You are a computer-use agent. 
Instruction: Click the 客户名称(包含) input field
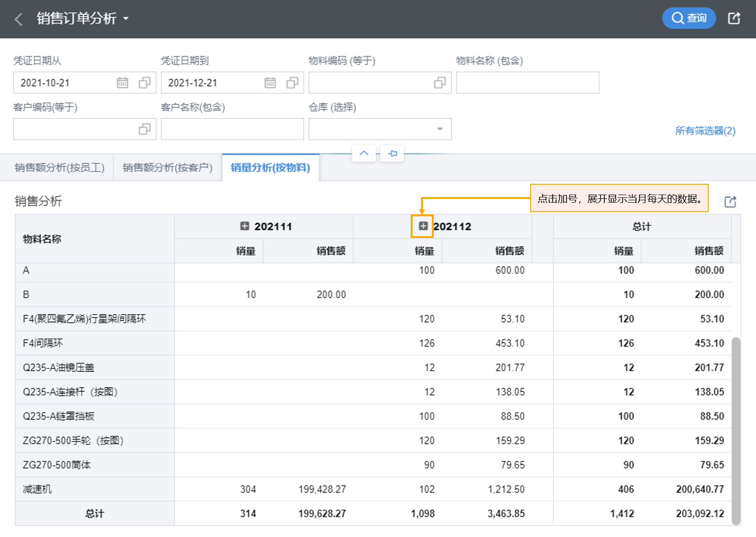click(232, 129)
